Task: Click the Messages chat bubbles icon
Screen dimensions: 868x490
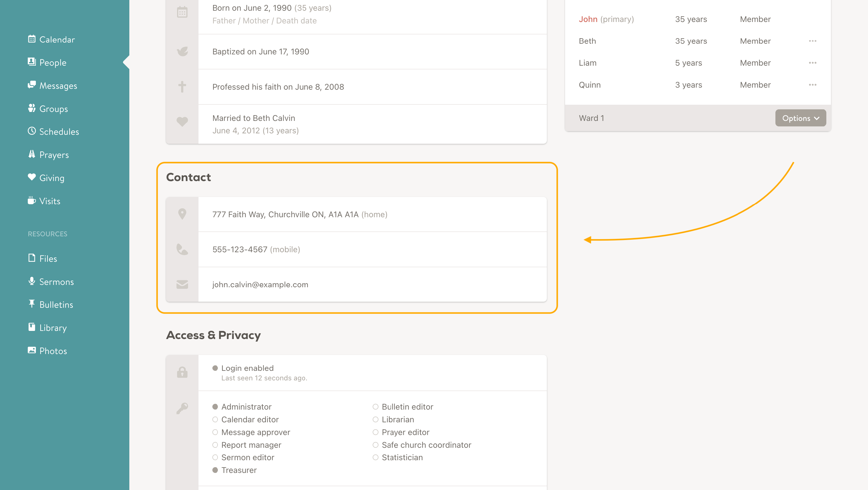Action: tap(32, 85)
